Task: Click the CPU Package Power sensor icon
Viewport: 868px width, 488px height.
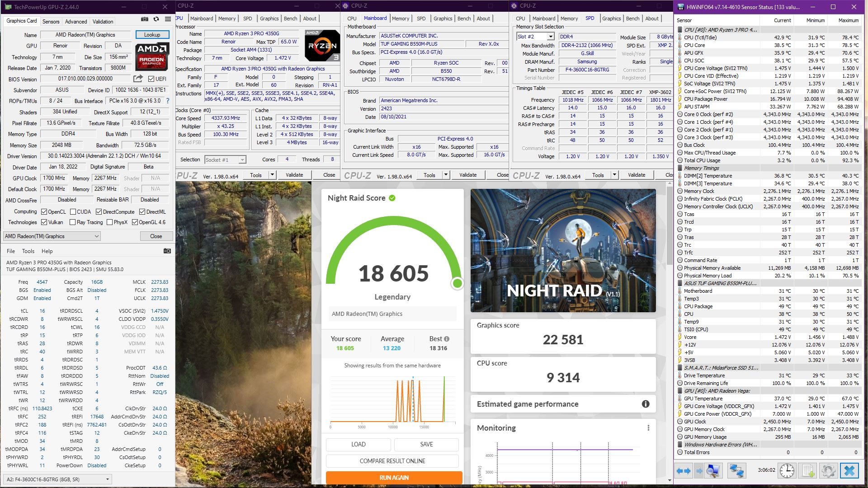Action: pos(679,99)
